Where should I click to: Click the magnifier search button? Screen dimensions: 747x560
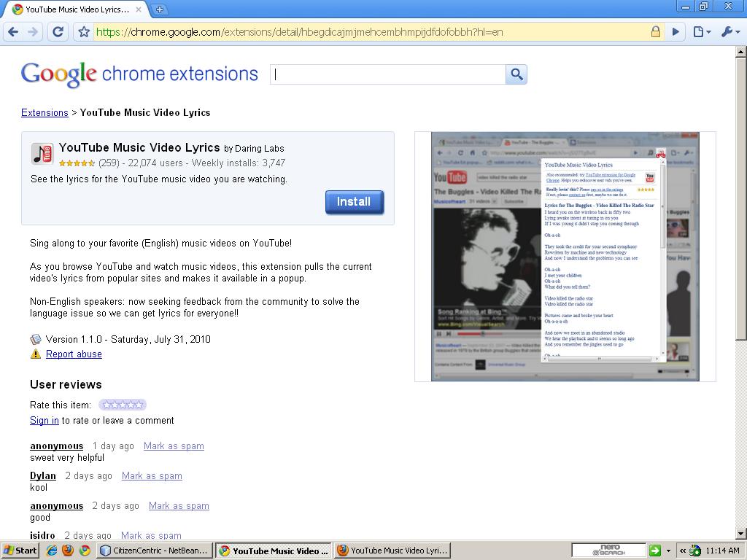pyautogui.click(x=516, y=74)
